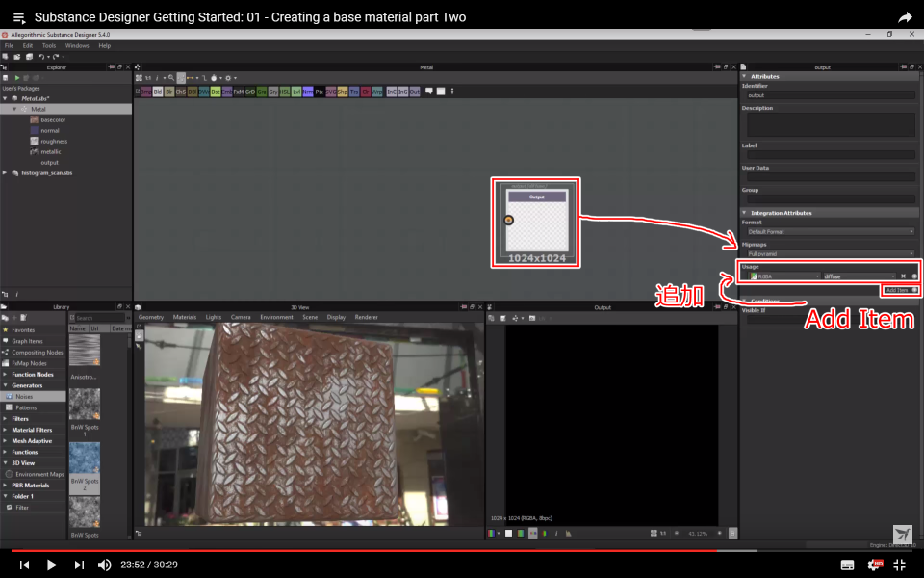The width and height of the screenshot is (924, 578).
Task: Open the 3D View Geometry menu
Action: point(151,317)
